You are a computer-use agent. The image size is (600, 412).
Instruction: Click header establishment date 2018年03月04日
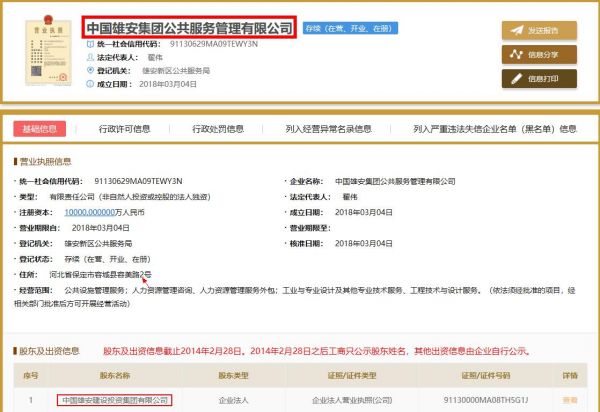[168, 84]
